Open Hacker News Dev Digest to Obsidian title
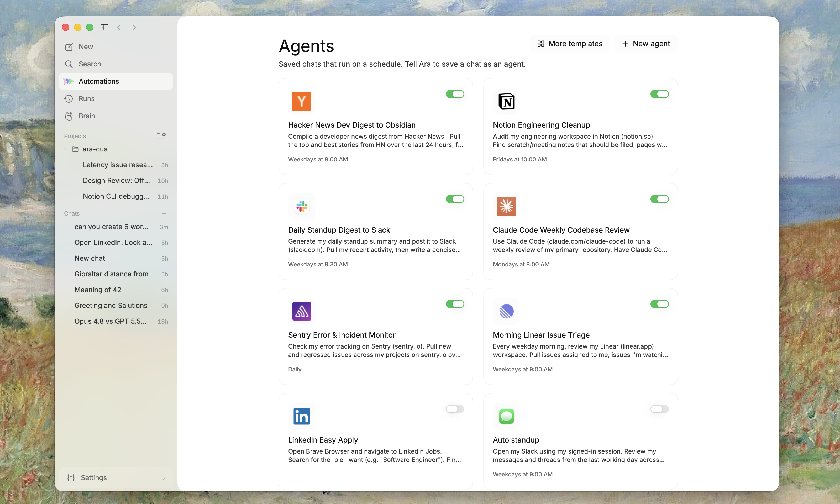Image resolution: width=840 pixels, height=504 pixels. pos(352,125)
